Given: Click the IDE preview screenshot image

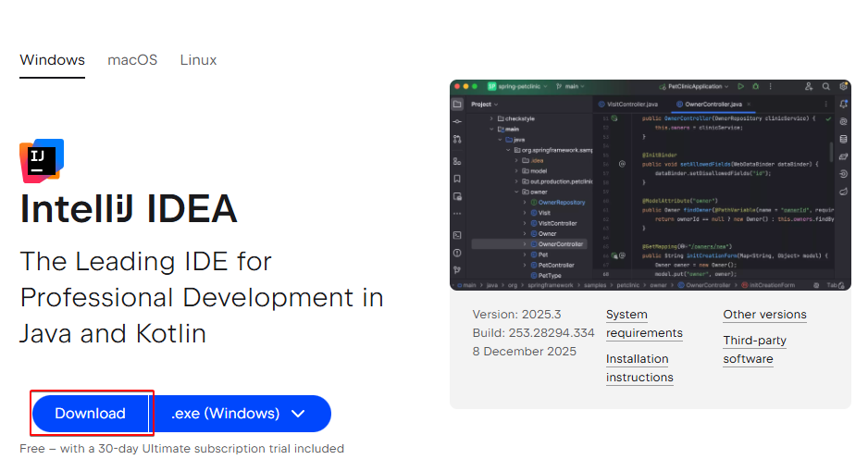Looking at the screenshot, I should [651, 185].
